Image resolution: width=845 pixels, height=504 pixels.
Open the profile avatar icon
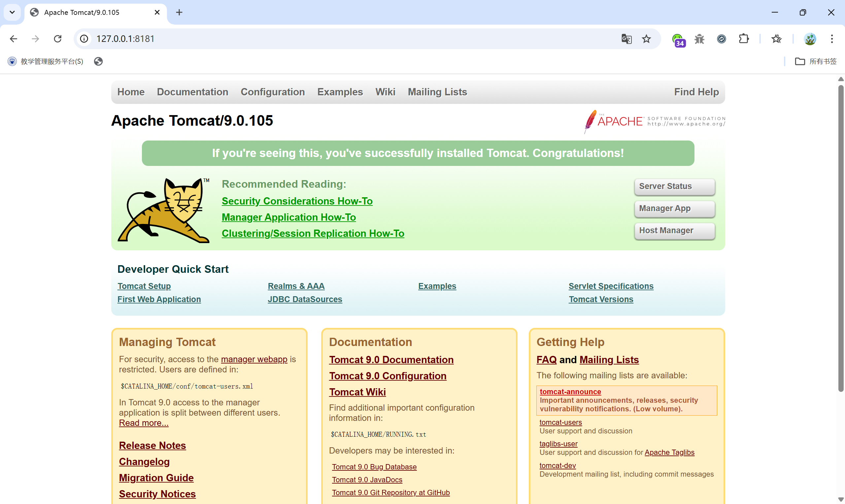(x=810, y=39)
